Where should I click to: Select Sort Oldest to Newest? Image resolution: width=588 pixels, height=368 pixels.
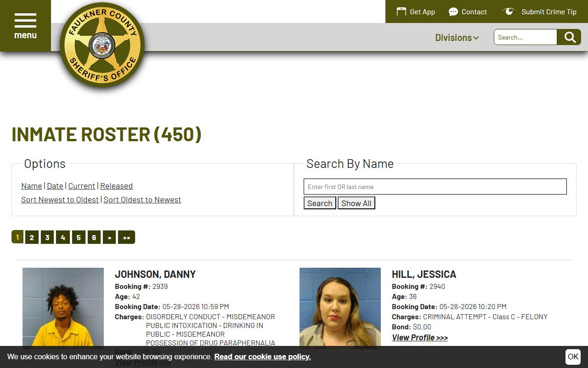point(142,200)
